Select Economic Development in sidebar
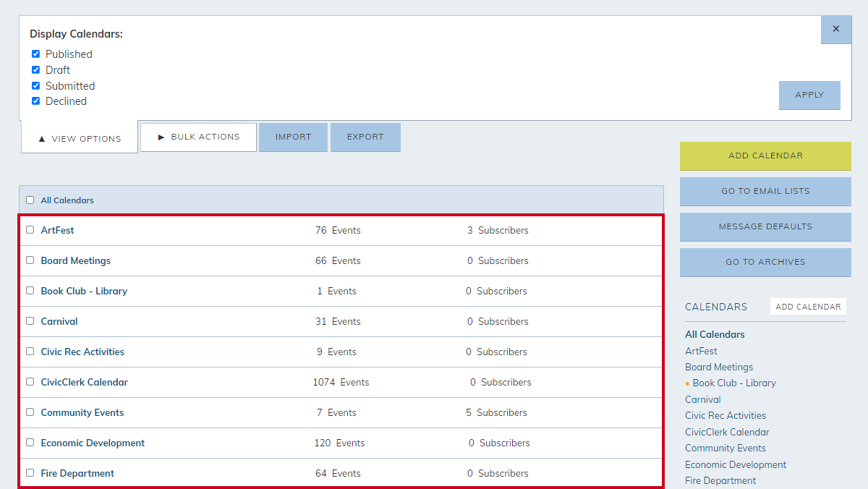 [x=736, y=464]
